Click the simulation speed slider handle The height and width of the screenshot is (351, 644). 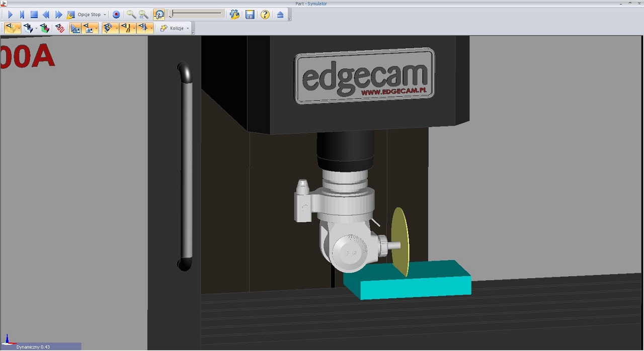pyautogui.click(x=172, y=14)
